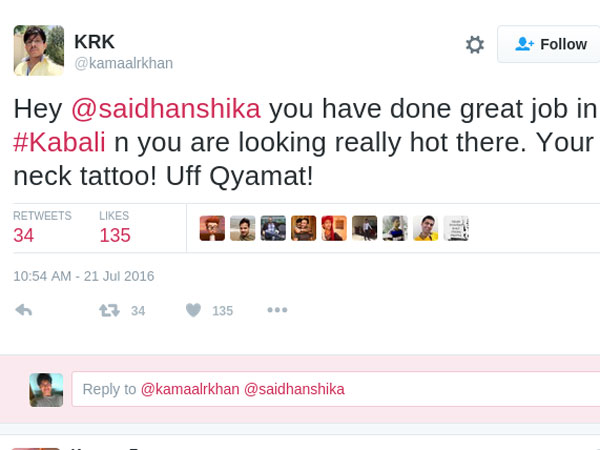The height and width of the screenshot is (450, 600).
Task: Retweet this tweet via the retweet icon
Action: (x=109, y=311)
